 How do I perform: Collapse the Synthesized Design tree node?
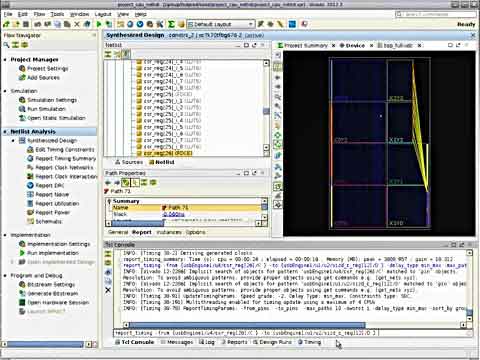[13, 141]
